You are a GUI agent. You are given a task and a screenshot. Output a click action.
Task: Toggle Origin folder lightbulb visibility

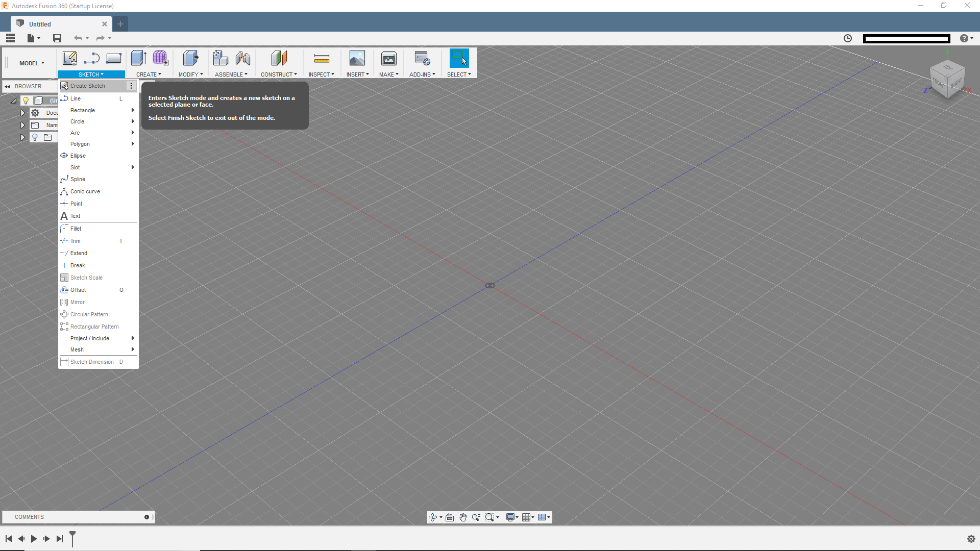point(35,137)
